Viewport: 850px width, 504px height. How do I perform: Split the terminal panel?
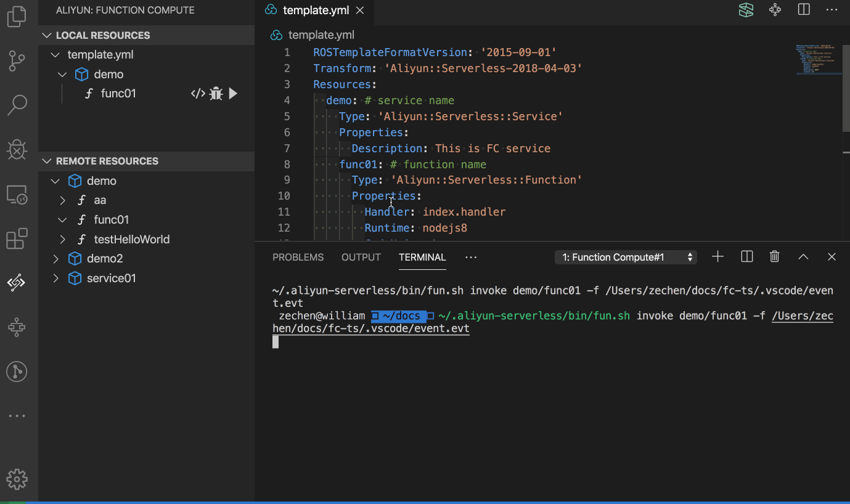pos(747,257)
